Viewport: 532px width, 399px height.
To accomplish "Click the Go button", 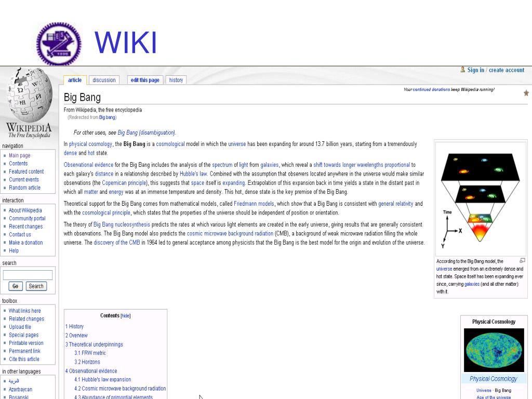I will point(15,286).
